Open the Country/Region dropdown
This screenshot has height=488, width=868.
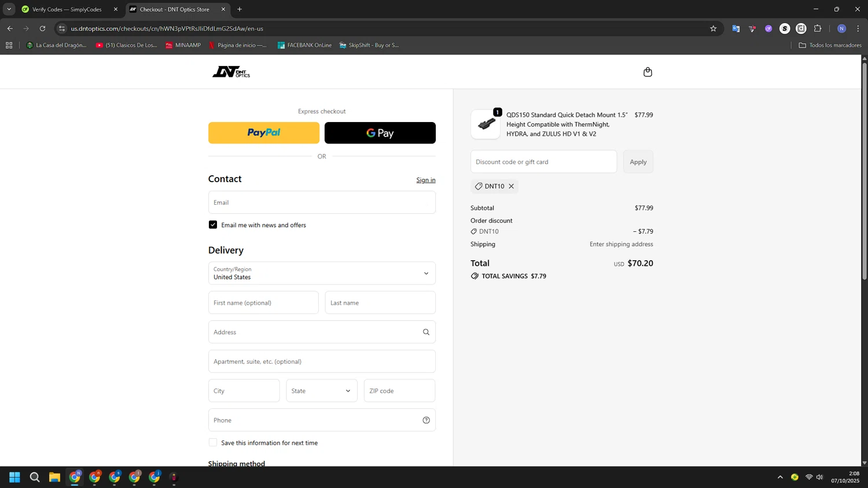[x=322, y=273]
